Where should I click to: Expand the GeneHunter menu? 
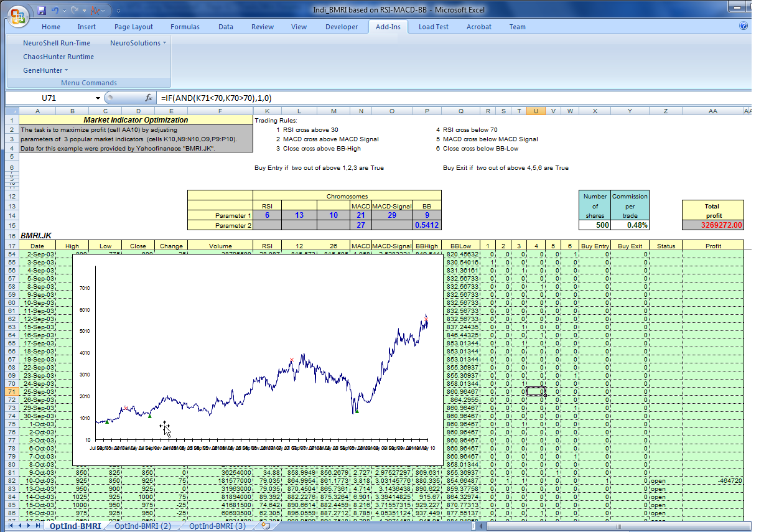tap(45, 70)
